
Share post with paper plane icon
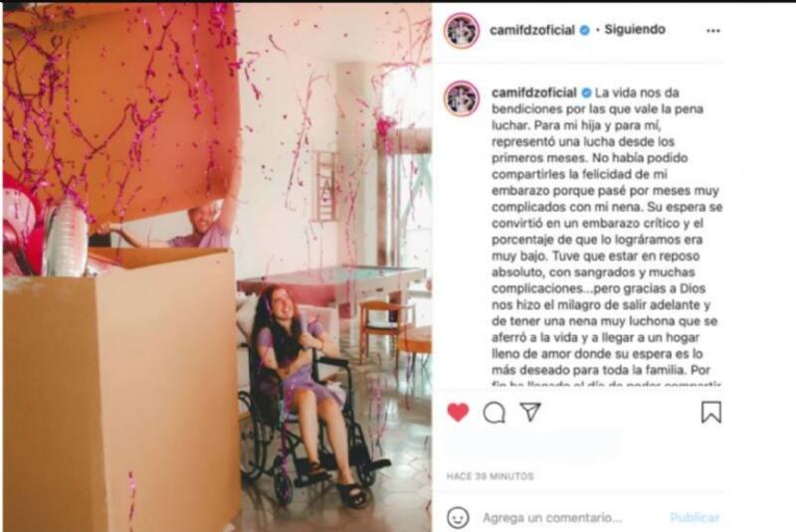[x=530, y=412]
